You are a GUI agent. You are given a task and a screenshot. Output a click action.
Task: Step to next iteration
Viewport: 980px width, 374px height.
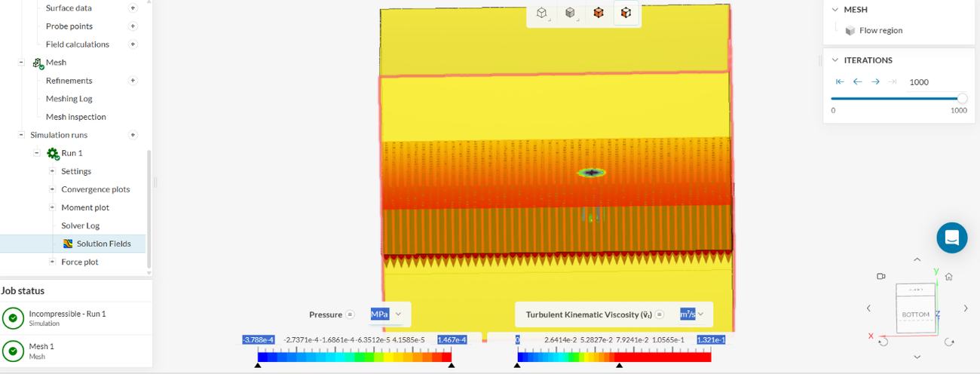point(875,81)
